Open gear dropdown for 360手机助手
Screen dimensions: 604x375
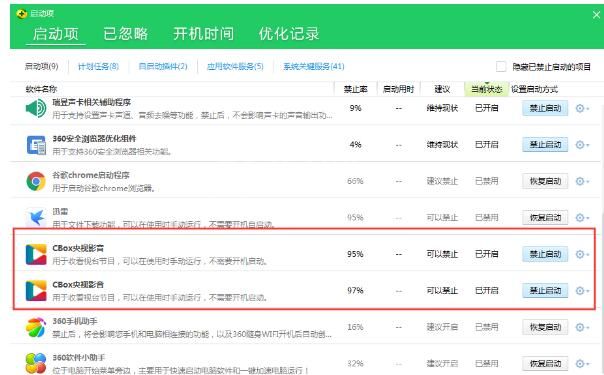point(582,327)
